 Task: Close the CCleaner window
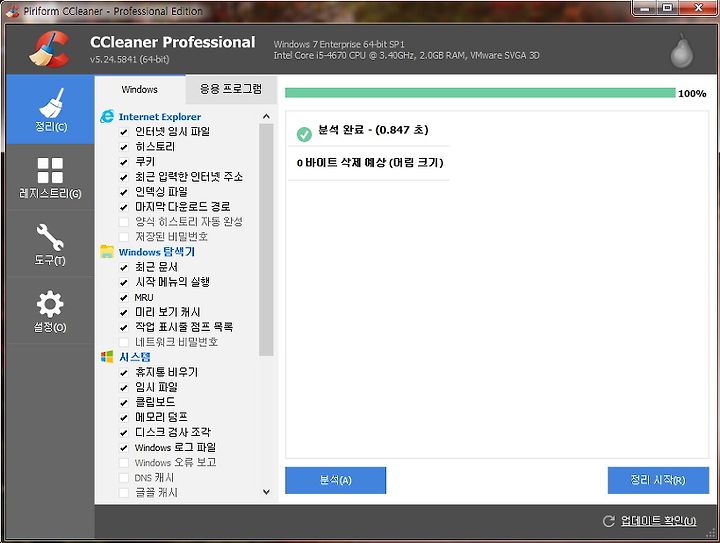point(698,8)
